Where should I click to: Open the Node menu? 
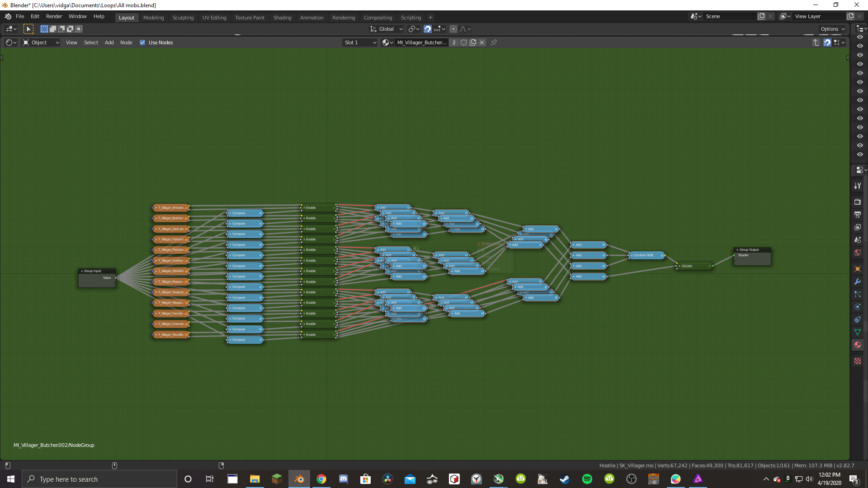tap(126, 42)
